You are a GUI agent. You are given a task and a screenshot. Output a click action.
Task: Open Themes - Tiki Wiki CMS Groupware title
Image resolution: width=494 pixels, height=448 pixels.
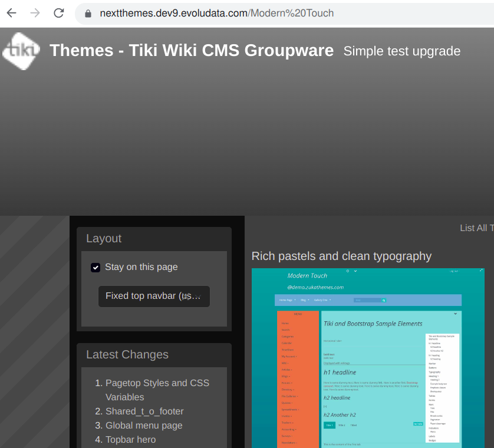pyautogui.click(x=192, y=51)
